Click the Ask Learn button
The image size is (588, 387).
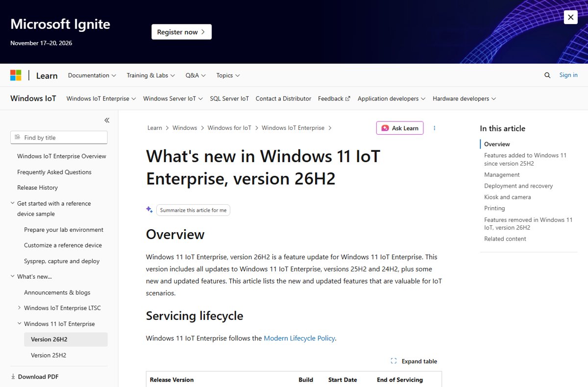[x=400, y=128]
